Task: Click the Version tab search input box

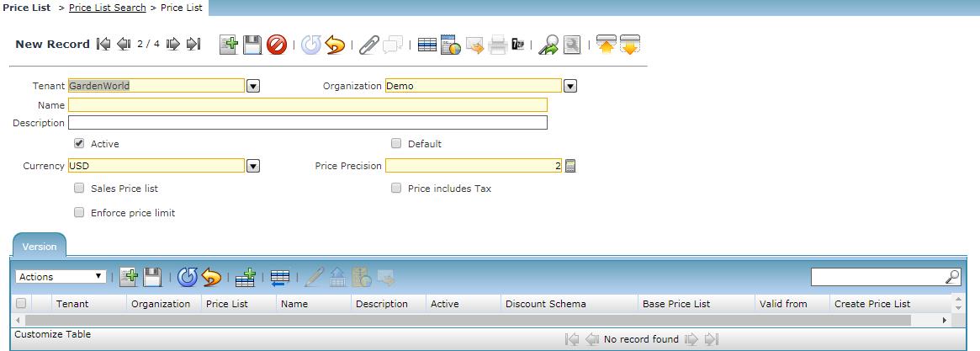Action: coord(878,277)
